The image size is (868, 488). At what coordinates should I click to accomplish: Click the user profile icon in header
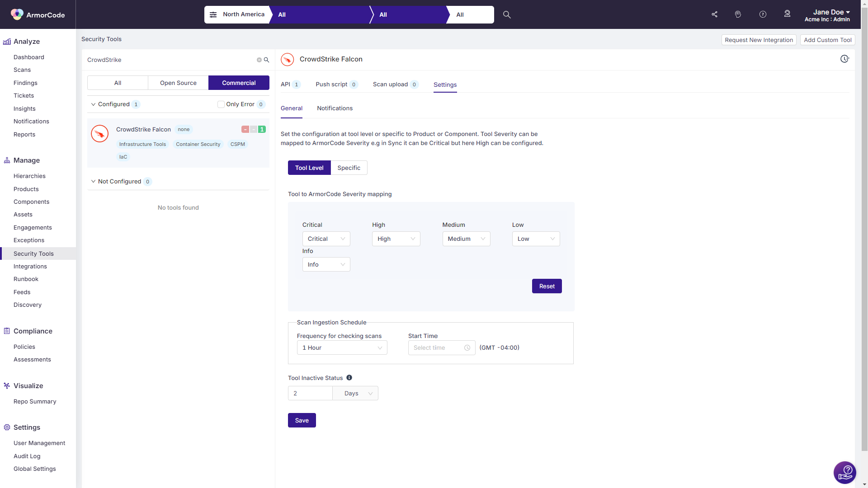[x=787, y=14]
